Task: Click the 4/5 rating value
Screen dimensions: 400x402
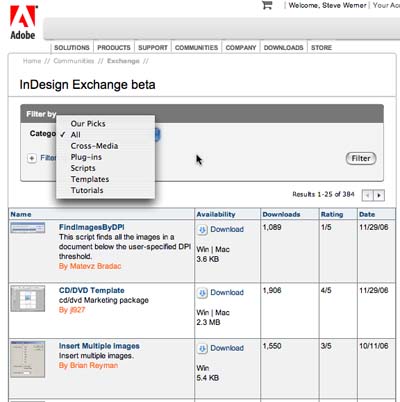Action: pos(326,290)
